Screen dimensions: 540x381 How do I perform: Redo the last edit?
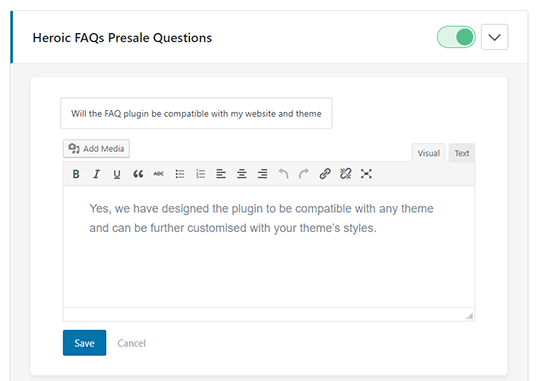[x=304, y=174]
